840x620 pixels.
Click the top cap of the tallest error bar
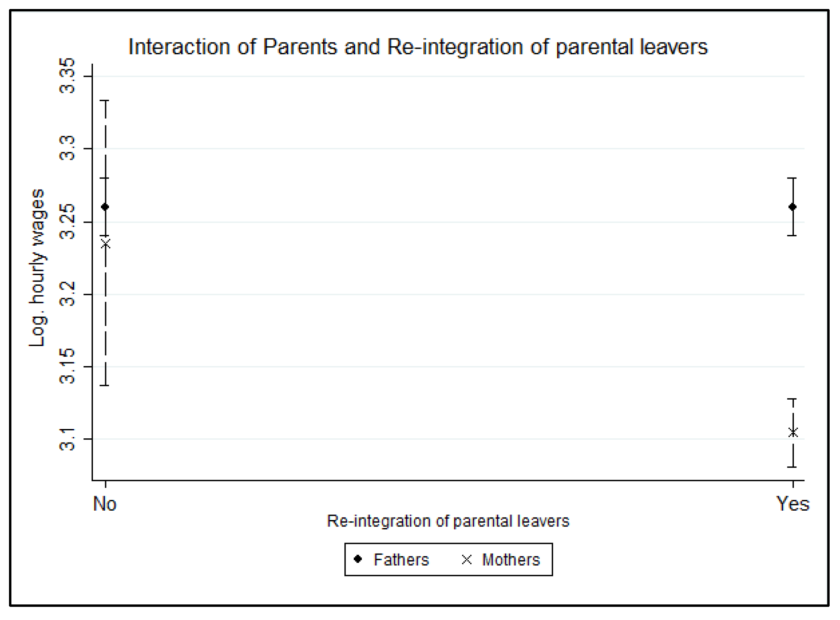(x=106, y=101)
